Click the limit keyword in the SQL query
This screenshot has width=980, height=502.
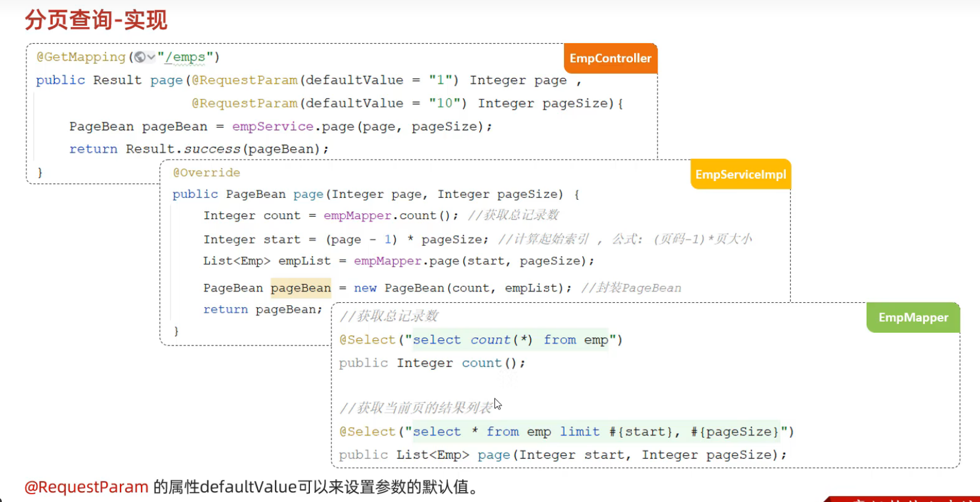tap(580, 432)
